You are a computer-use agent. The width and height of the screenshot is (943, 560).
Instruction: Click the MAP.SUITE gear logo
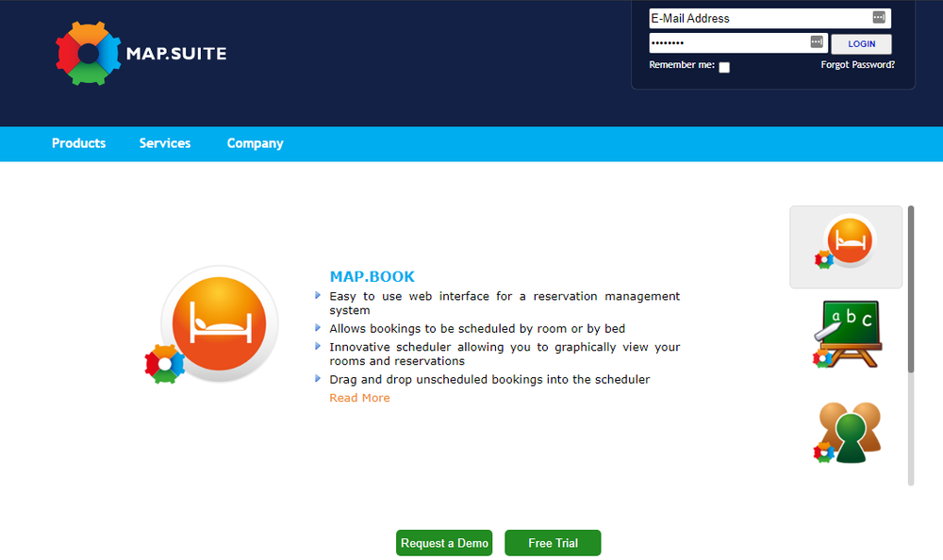click(x=88, y=53)
